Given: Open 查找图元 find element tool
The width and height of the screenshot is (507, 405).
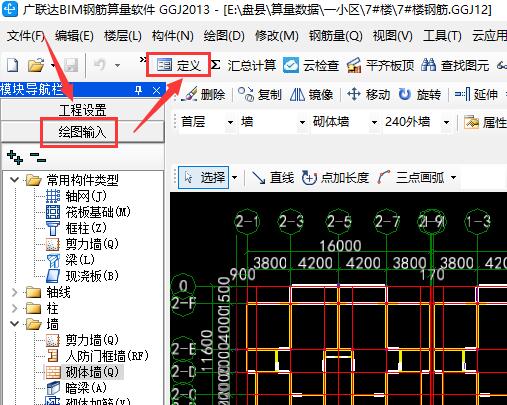Looking at the screenshot, I should pos(455,65).
